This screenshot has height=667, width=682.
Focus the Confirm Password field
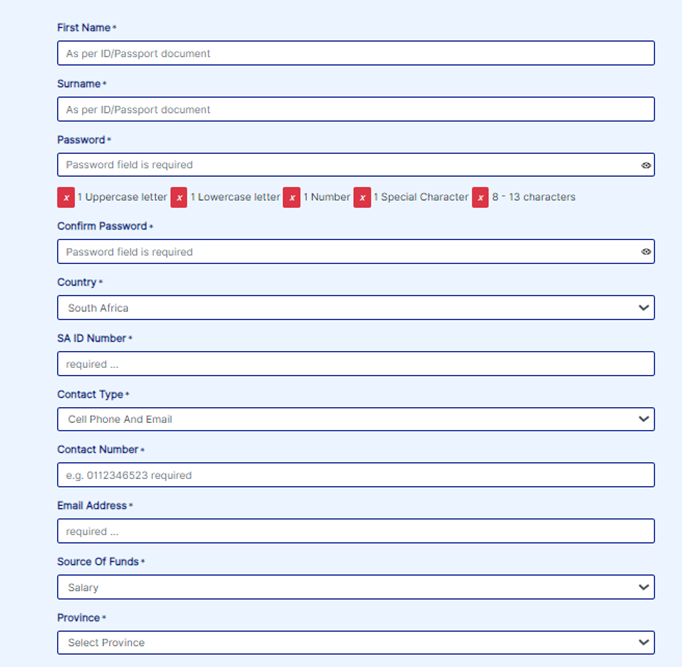point(340,252)
